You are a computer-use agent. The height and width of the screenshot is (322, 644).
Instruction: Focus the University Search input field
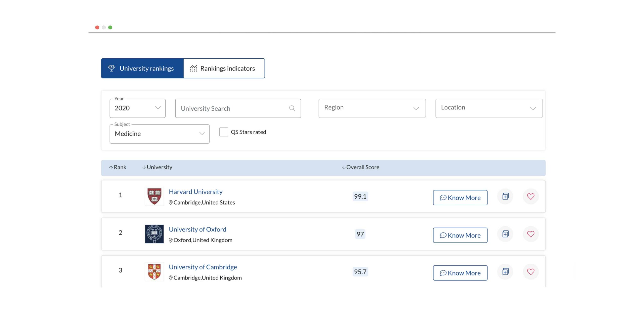tap(238, 108)
